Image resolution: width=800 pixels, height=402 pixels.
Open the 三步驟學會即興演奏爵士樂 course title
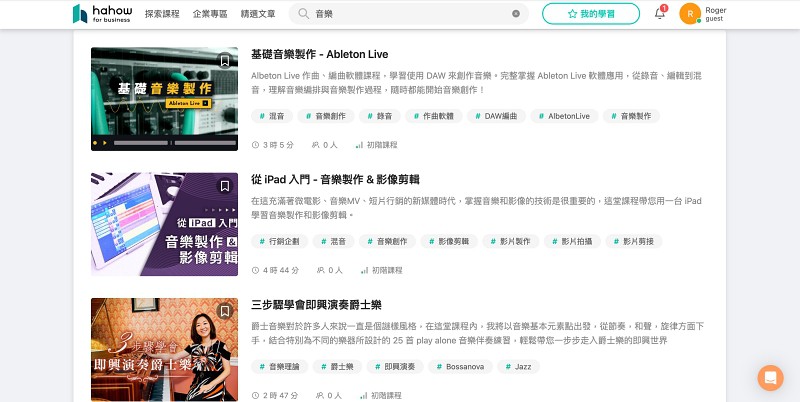(x=316, y=305)
